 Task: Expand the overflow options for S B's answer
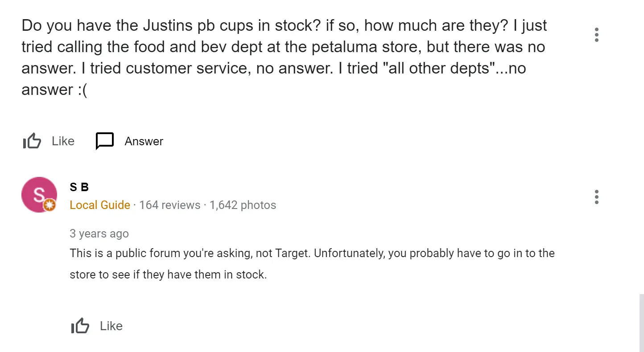pos(596,196)
